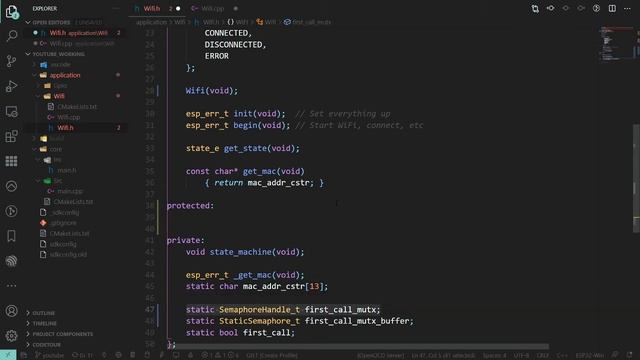The image size is (640, 360).
Task: Open the fingerprint-style Espressif icon in the activity bar
Action: pyautogui.click(x=12, y=261)
